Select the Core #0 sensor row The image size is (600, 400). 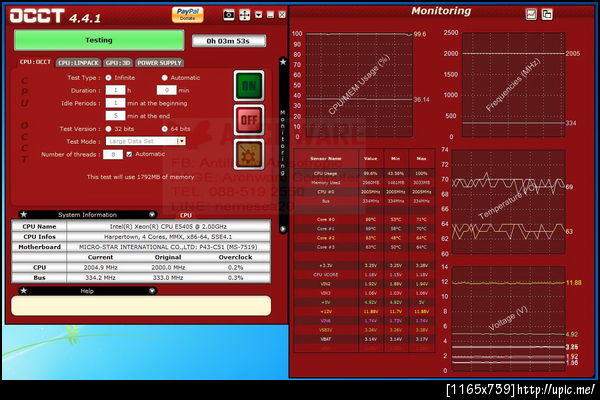pos(364,219)
